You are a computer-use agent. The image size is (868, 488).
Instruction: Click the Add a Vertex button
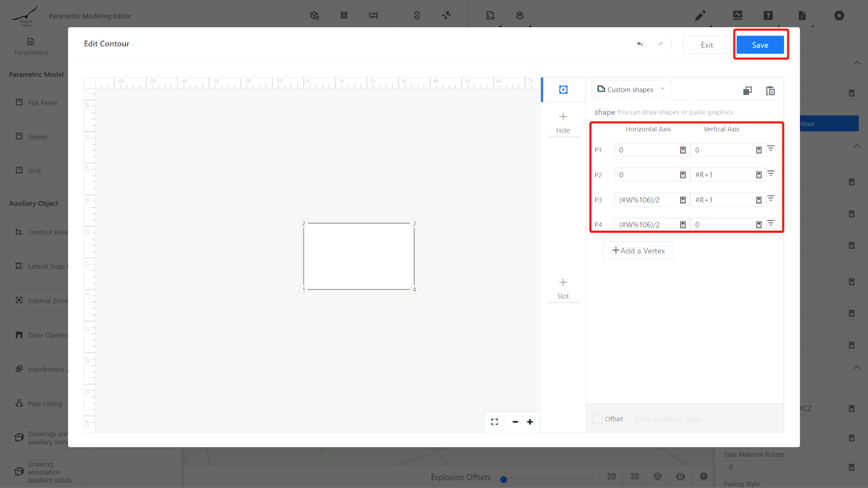click(x=638, y=251)
